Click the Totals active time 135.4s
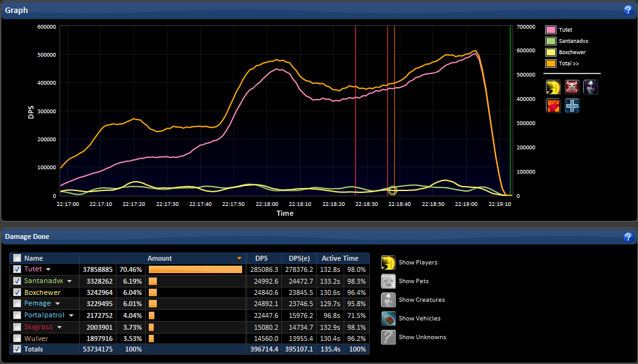The image size is (638, 364). [331, 349]
